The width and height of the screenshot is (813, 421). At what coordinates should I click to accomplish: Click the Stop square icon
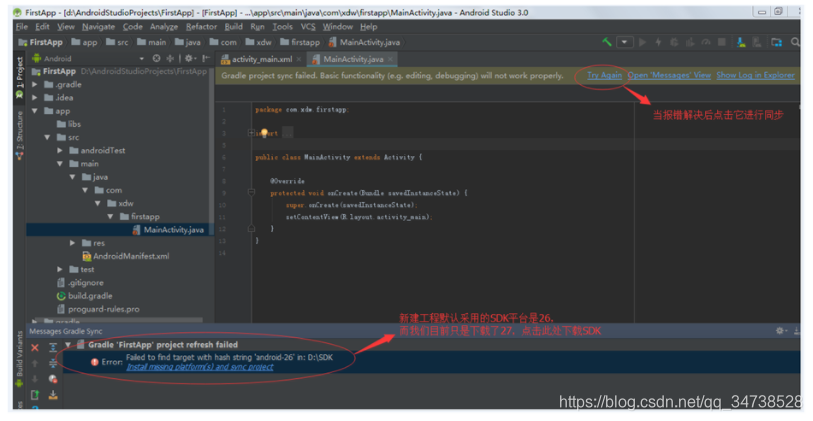721,42
